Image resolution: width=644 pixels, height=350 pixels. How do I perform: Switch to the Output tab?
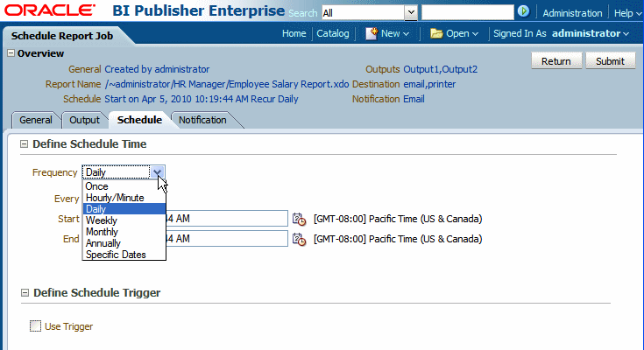(85, 120)
